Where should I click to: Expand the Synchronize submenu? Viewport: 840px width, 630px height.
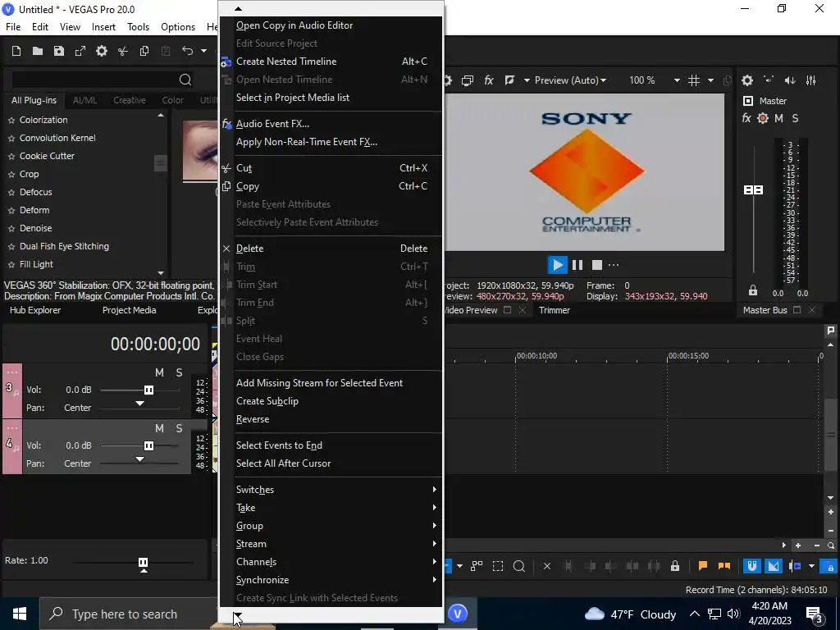tap(331, 580)
